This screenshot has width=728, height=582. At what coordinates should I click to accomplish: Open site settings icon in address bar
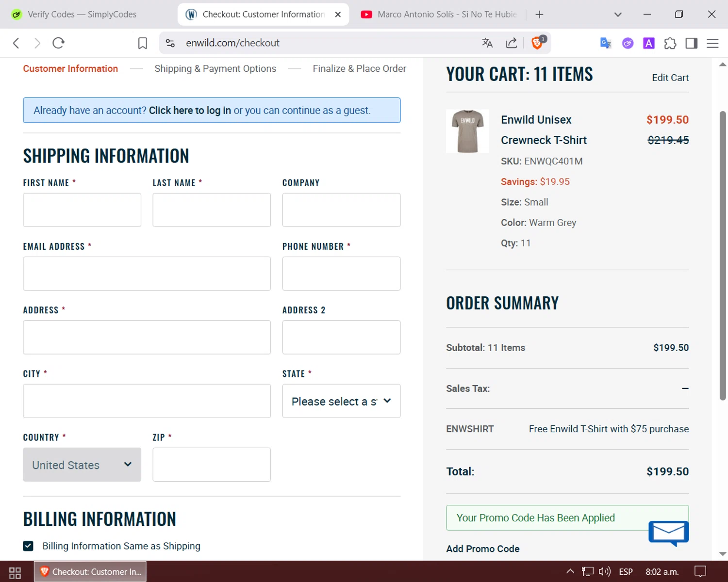[170, 43]
